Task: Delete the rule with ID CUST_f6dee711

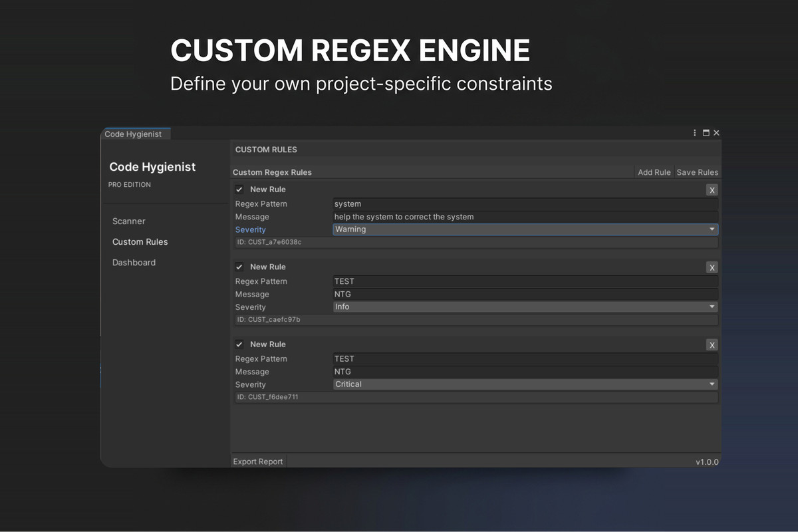Action: (712, 345)
